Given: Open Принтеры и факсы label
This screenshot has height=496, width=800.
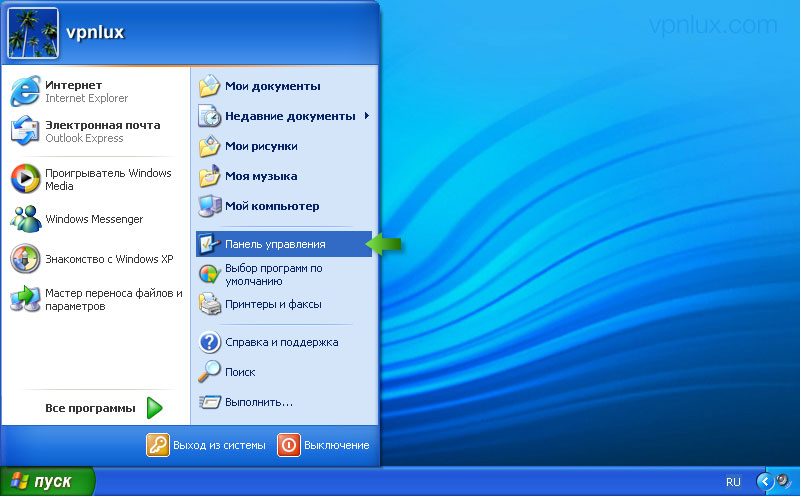Looking at the screenshot, I should click(x=273, y=304).
